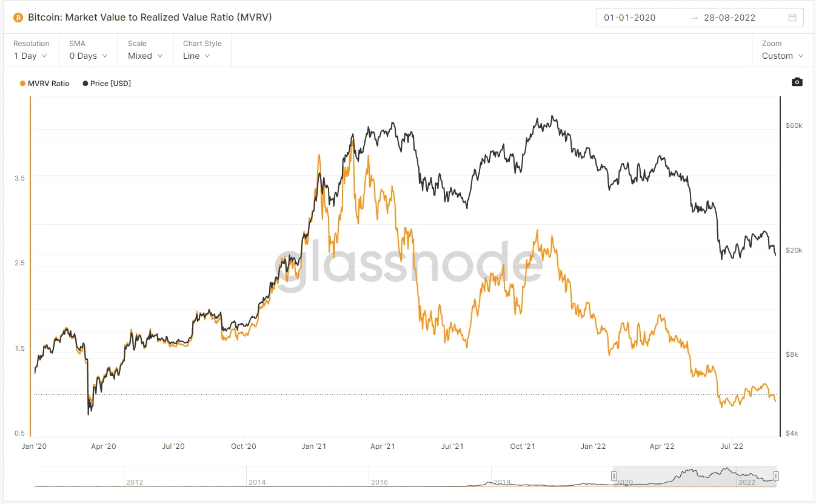Click the orange Bitcoin logo icon
The height and width of the screenshot is (504, 816).
coord(18,18)
